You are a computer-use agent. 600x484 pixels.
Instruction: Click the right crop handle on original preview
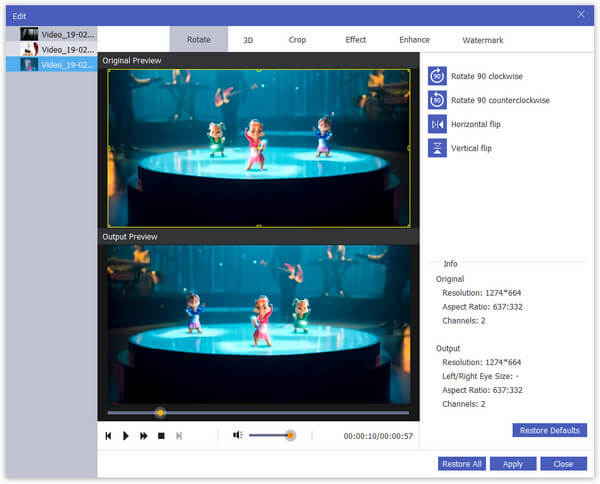point(409,148)
